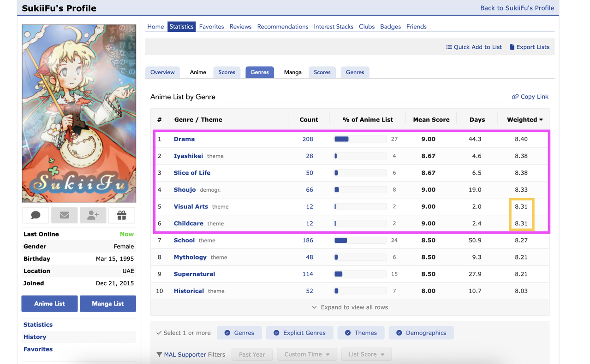Click the add friend person icon
This screenshot has width=590, height=364.
93,215
